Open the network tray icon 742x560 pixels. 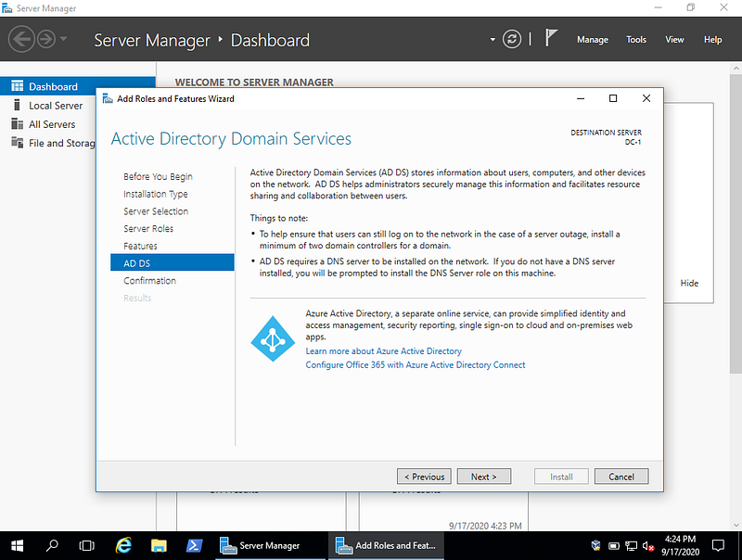[x=631, y=546]
